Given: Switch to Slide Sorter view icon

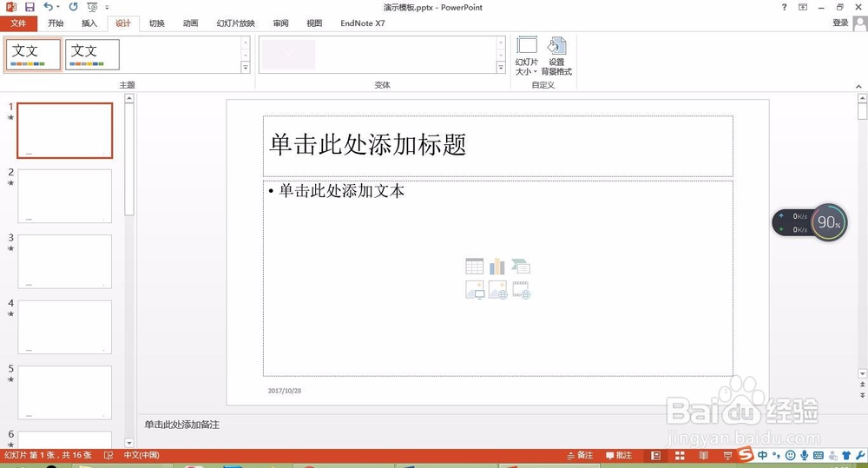Looking at the screenshot, I should click(x=680, y=455).
